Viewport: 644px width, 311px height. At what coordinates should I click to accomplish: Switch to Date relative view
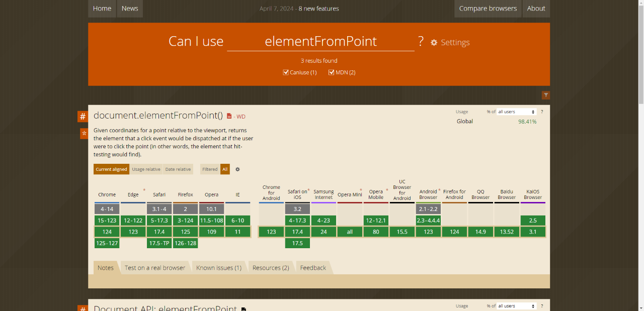click(x=178, y=169)
